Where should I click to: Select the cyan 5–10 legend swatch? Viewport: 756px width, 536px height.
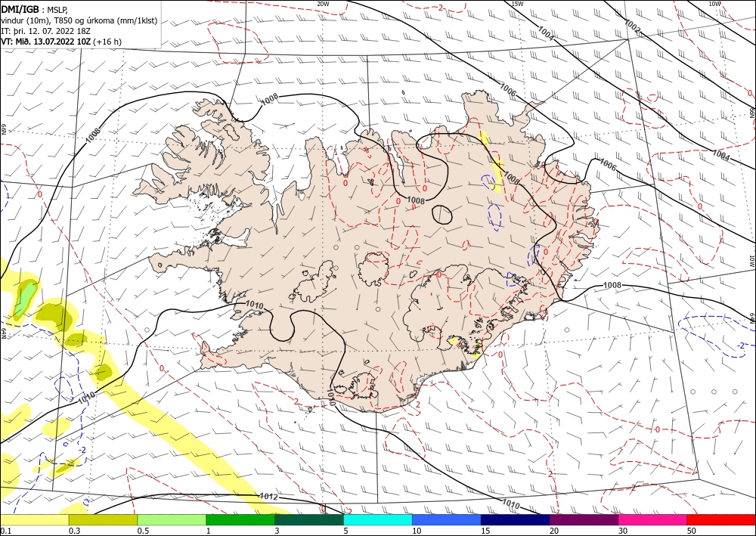[x=378, y=519]
